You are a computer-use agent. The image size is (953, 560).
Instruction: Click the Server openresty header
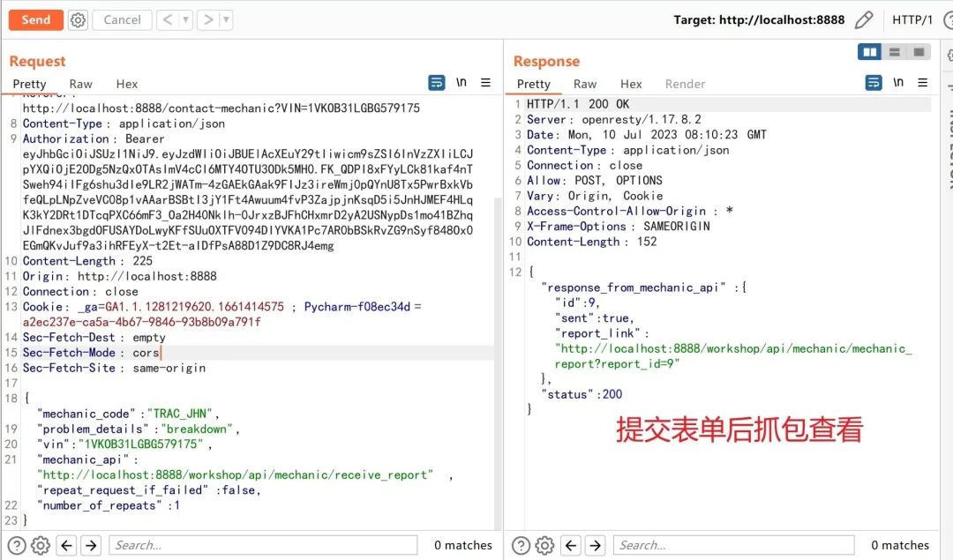(614, 119)
